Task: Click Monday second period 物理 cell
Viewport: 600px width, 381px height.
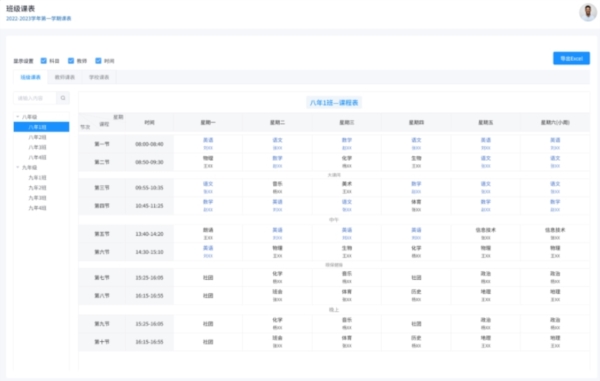Action: tap(208, 162)
